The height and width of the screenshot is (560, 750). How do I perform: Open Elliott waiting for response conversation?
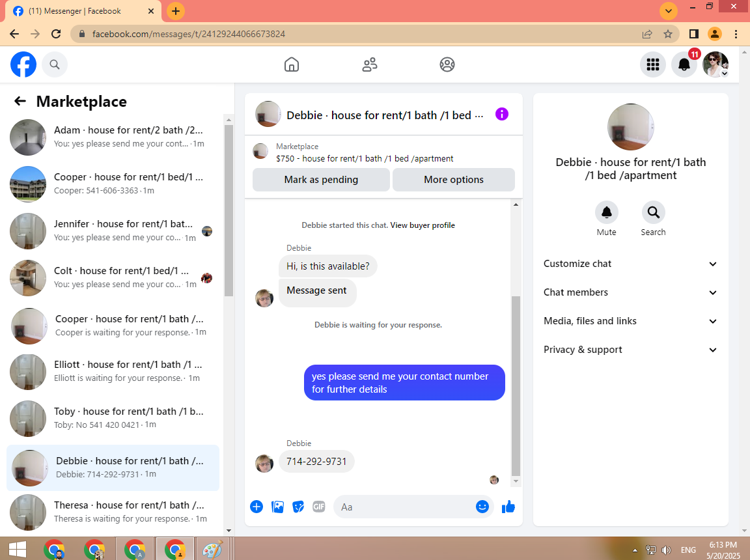[x=113, y=372]
